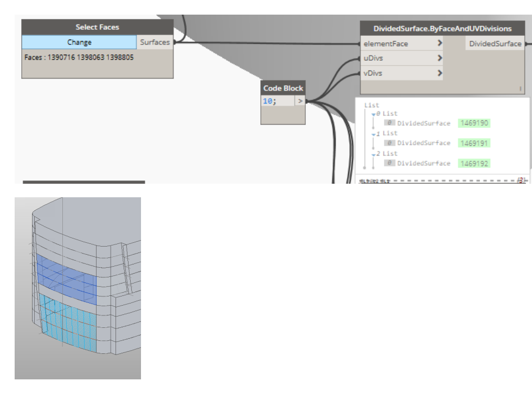
Task: Click the DividedSurface output port
Action: point(495,44)
